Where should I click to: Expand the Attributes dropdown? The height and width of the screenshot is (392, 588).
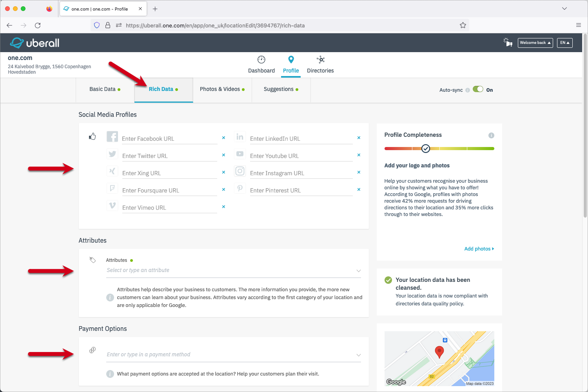point(358,271)
